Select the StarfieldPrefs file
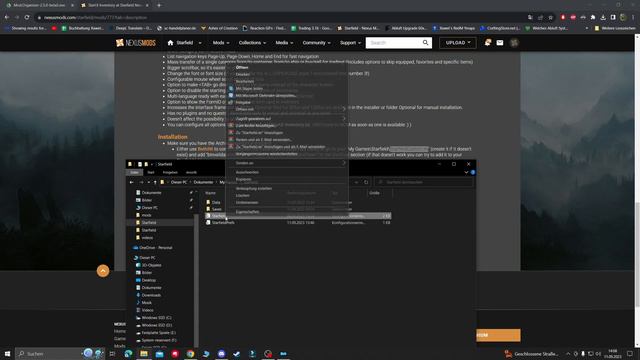The width and height of the screenshot is (640, 360). [x=223, y=222]
